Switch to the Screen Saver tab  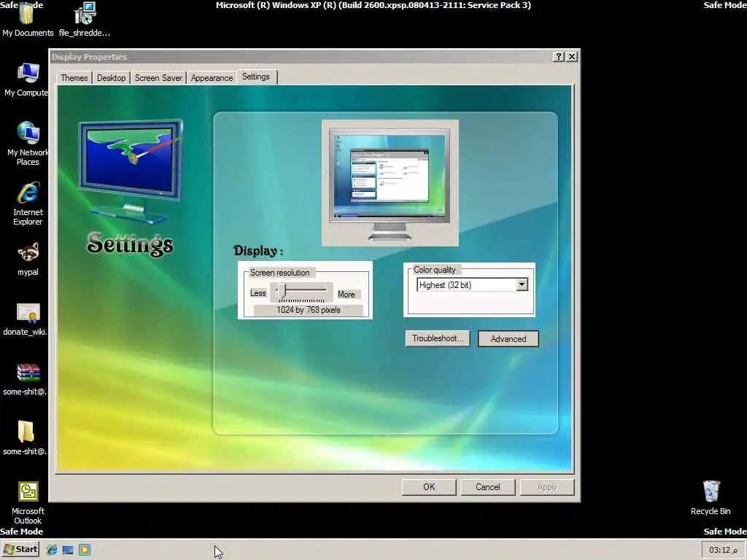pos(158,78)
